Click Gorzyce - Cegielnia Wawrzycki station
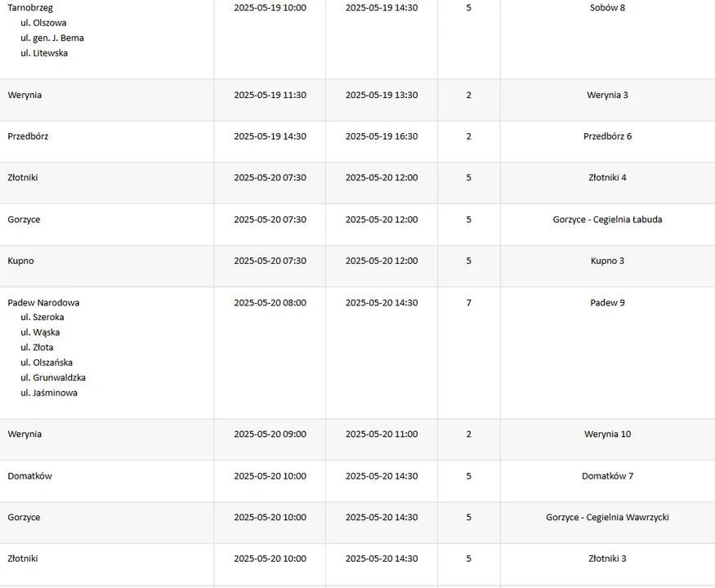715x588 pixels. [607, 517]
